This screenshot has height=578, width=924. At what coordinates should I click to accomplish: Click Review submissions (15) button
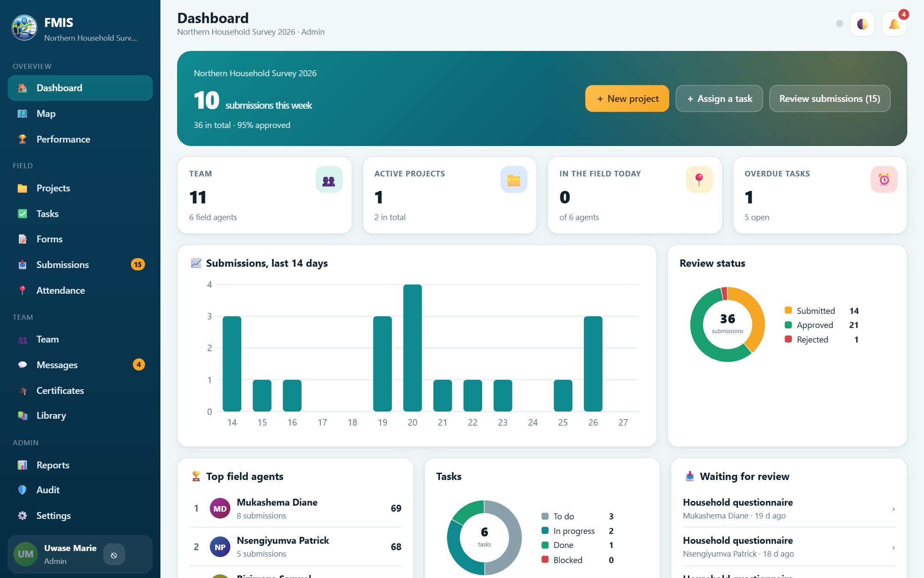click(x=829, y=98)
